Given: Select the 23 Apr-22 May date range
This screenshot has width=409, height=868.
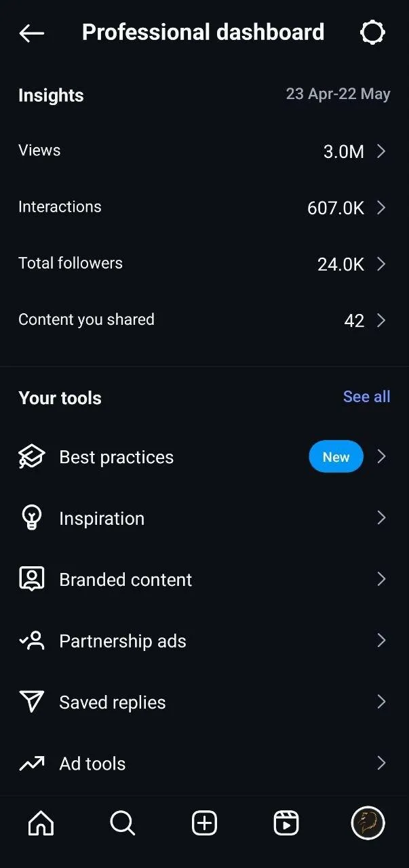Looking at the screenshot, I should point(338,94).
